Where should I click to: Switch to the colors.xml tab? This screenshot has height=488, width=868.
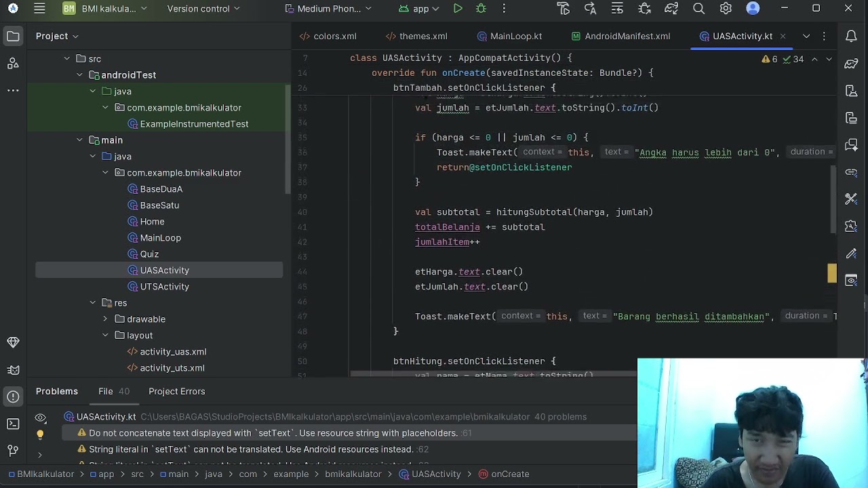(328, 36)
